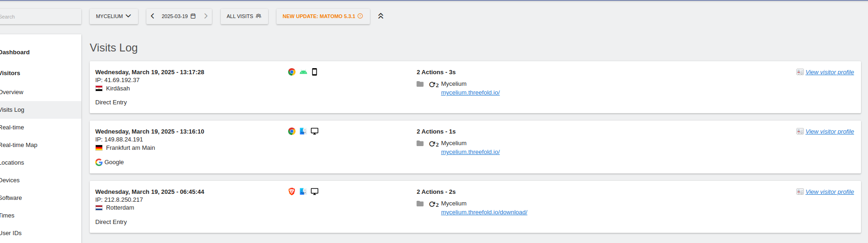Click the Mac OS icon in Frankfurt visit
868x243 pixels.
(x=303, y=131)
